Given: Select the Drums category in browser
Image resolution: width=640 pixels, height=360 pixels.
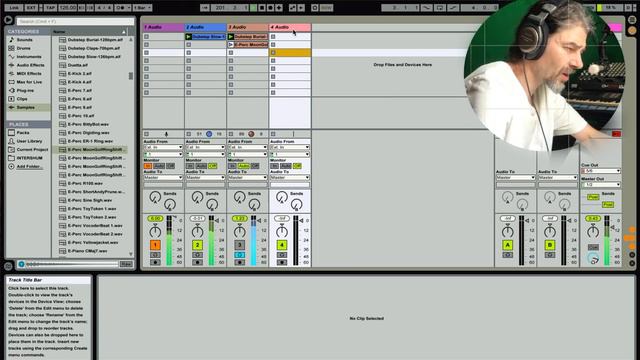Looking at the screenshot, I should coord(23,48).
